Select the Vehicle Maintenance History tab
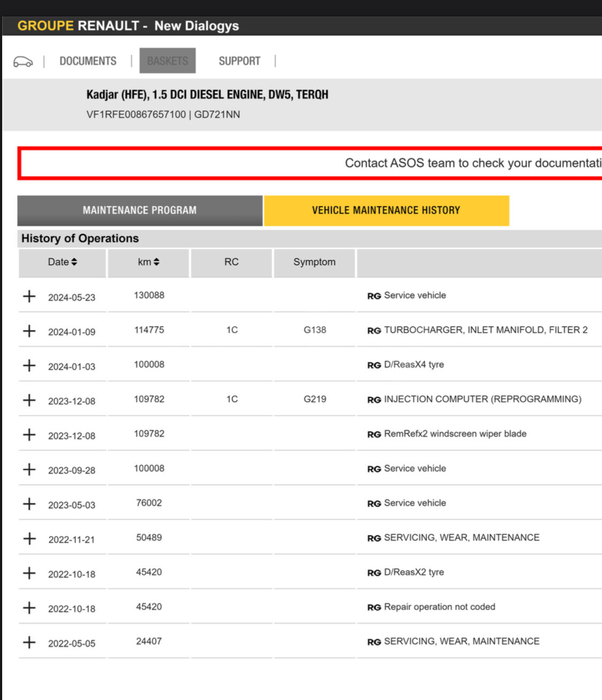 pos(386,210)
